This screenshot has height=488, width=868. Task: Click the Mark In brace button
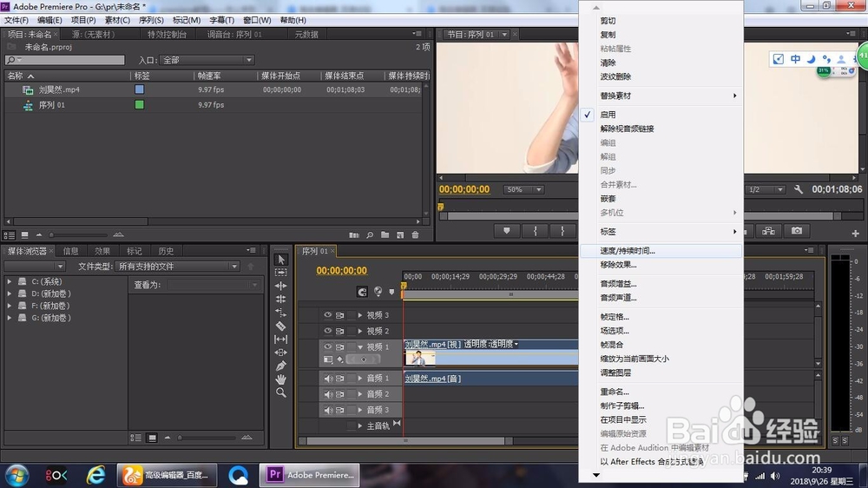(535, 230)
